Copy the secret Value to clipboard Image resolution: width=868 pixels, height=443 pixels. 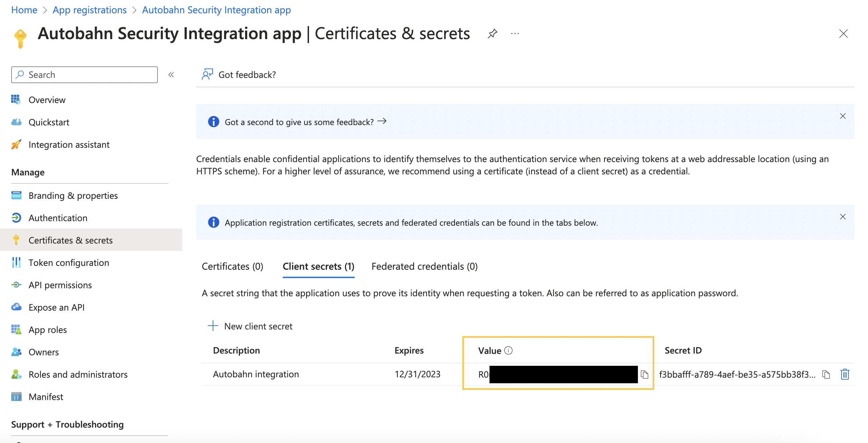[x=645, y=375]
